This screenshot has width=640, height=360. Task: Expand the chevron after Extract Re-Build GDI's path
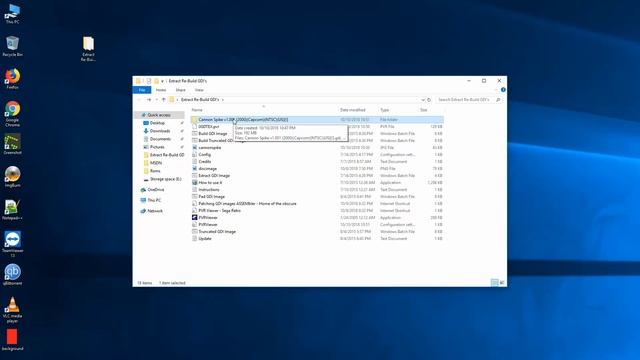click(x=223, y=100)
